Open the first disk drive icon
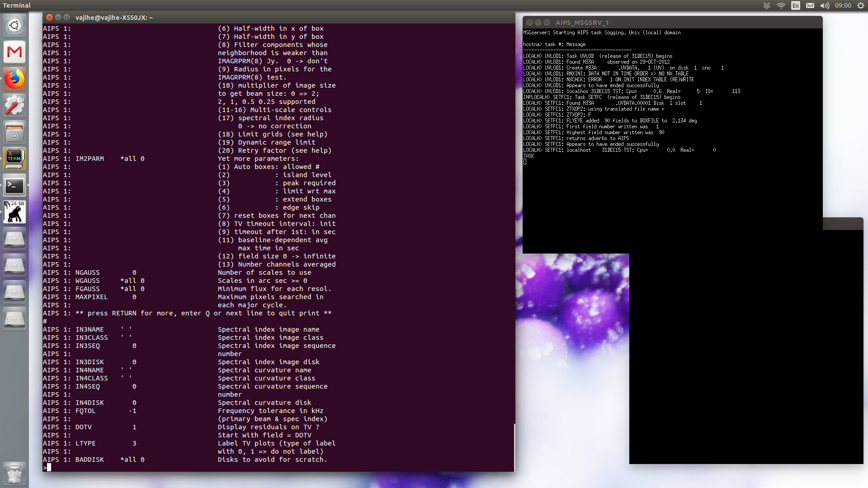This screenshot has width=868, height=488. 14,239
